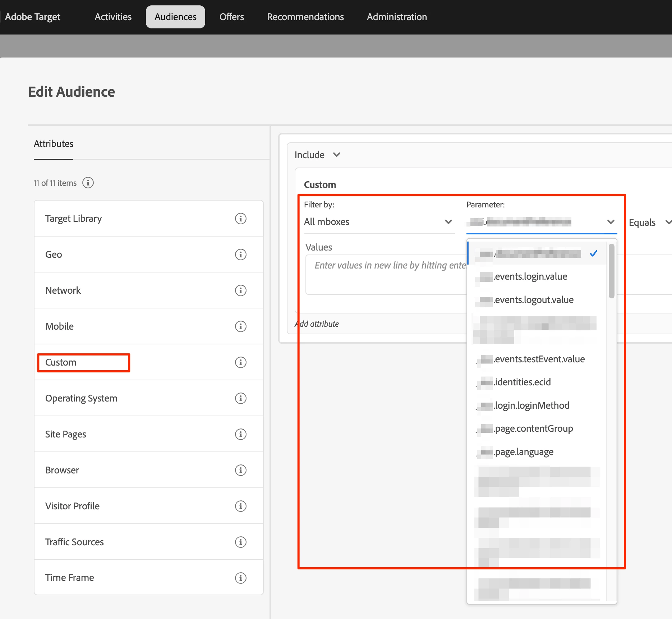Screen dimensions: 672x619
Task: Open the Administration menu
Action: coord(397,17)
